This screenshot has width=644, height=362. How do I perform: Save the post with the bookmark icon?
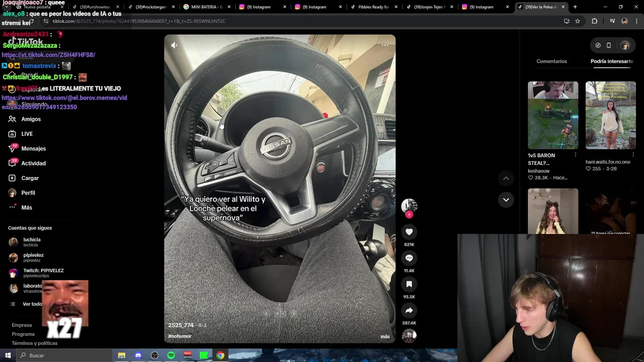[409, 284]
